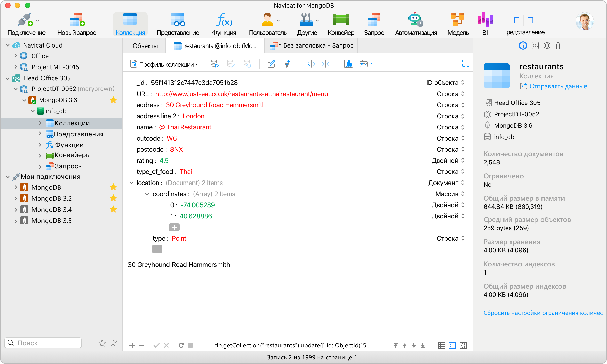607x364 pixels.
Task: Expand the Представления tree node
Action: tap(40, 134)
